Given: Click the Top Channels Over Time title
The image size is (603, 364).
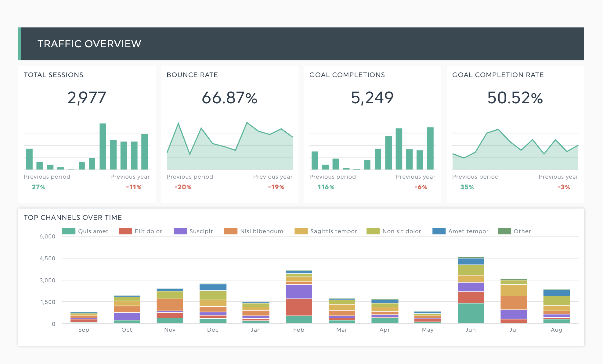Looking at the screenshot, I should pyautogui.click(x=73, y=217).
